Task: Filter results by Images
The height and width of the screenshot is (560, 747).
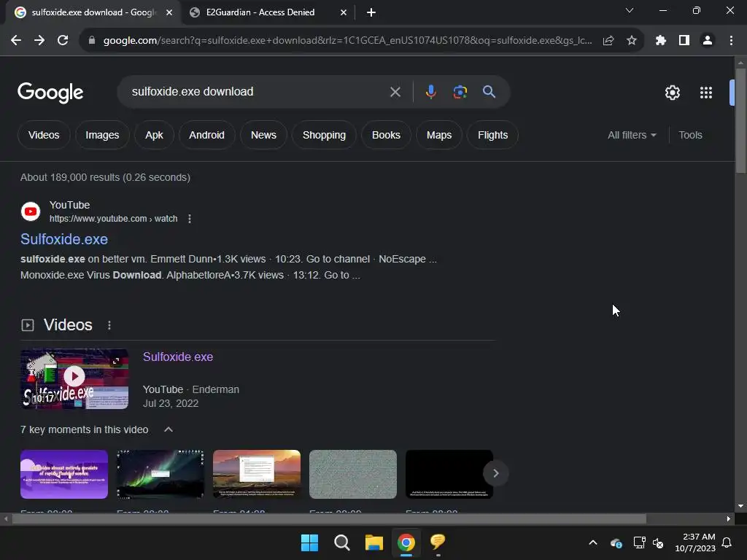Action: 102,135
